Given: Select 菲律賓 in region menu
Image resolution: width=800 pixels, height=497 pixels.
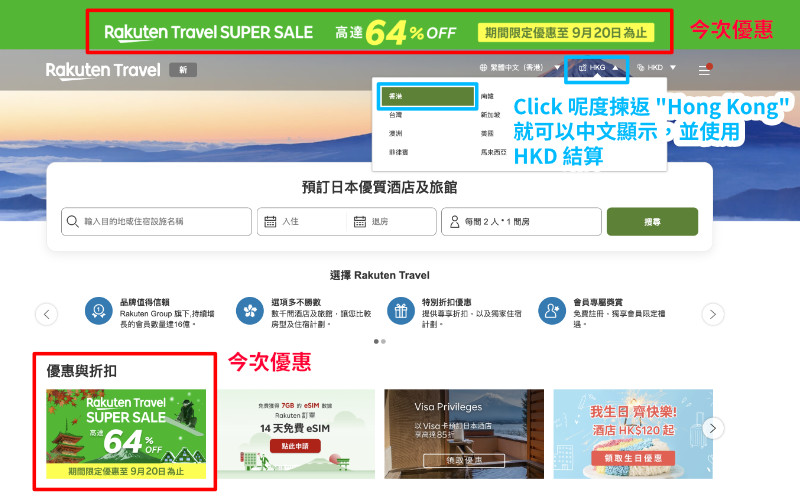Looking at the screenshot, I should (398, 152).
